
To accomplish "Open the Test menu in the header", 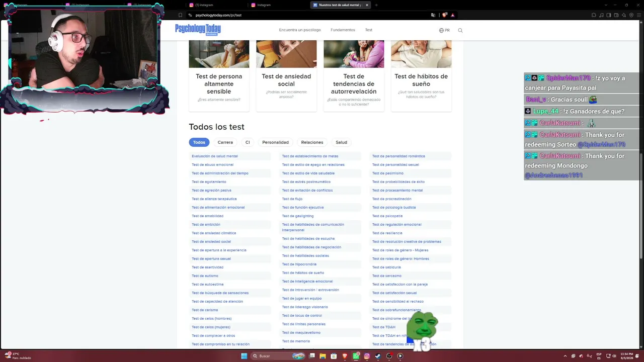I will 369,30.
